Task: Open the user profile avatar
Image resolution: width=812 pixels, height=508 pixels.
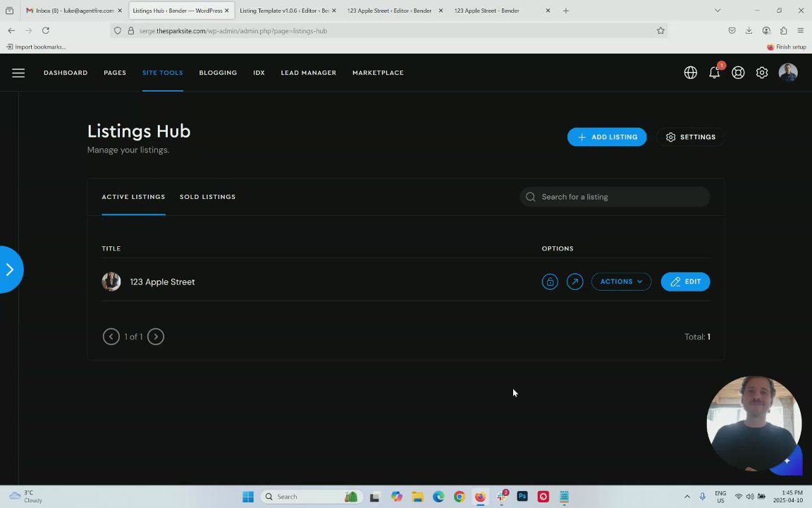Action: (x=787, y=73)
